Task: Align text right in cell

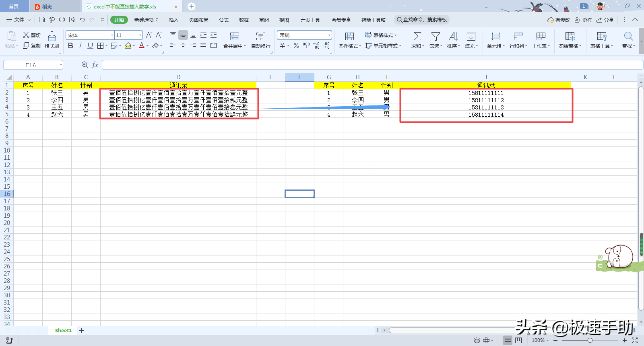Action: pos(193,46)
